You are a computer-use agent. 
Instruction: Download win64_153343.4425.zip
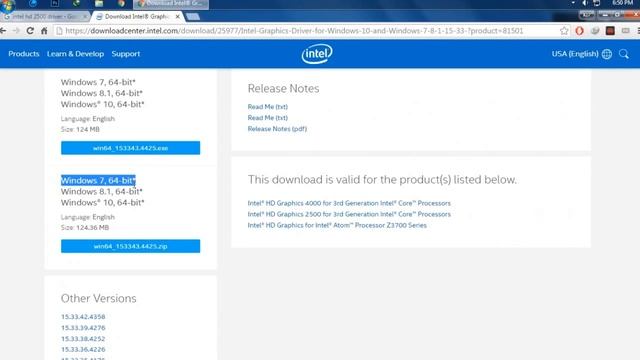pyautogui.click(x=131, y=246)
